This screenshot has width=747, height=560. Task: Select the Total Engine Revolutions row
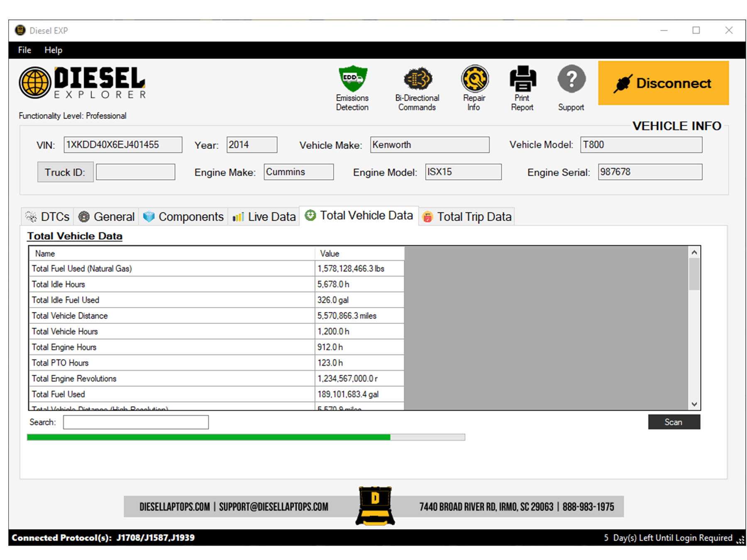[x=217, y=379]
